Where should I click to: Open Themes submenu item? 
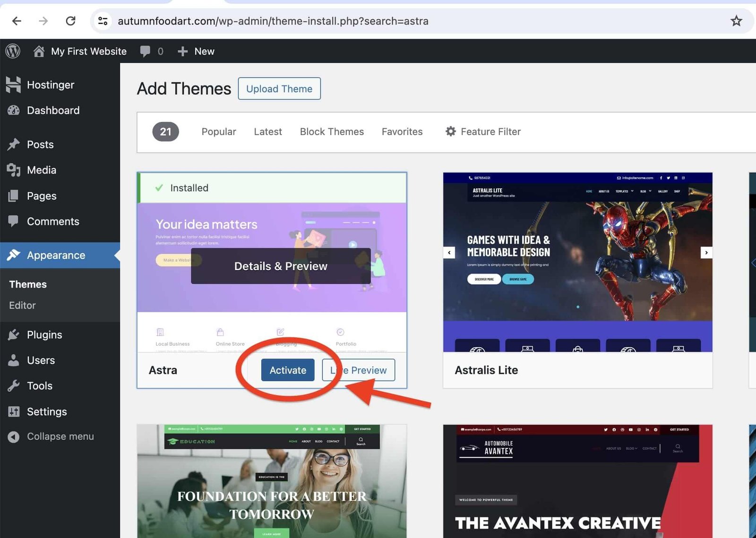28,284
